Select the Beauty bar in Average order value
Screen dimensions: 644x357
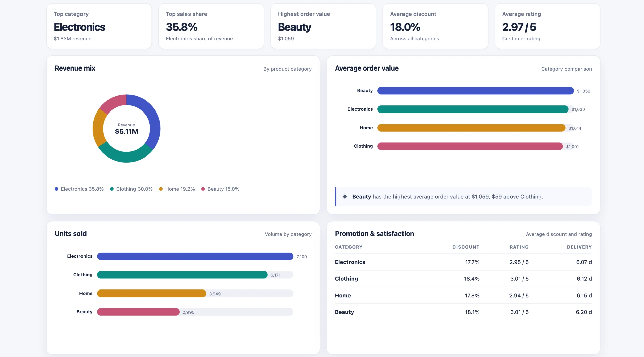[x=475, y=91]
